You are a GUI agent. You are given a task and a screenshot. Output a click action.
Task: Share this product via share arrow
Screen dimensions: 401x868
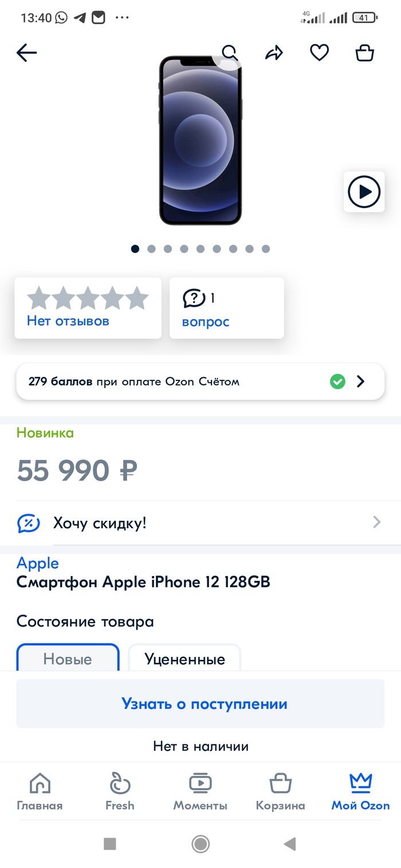(274, 53)
